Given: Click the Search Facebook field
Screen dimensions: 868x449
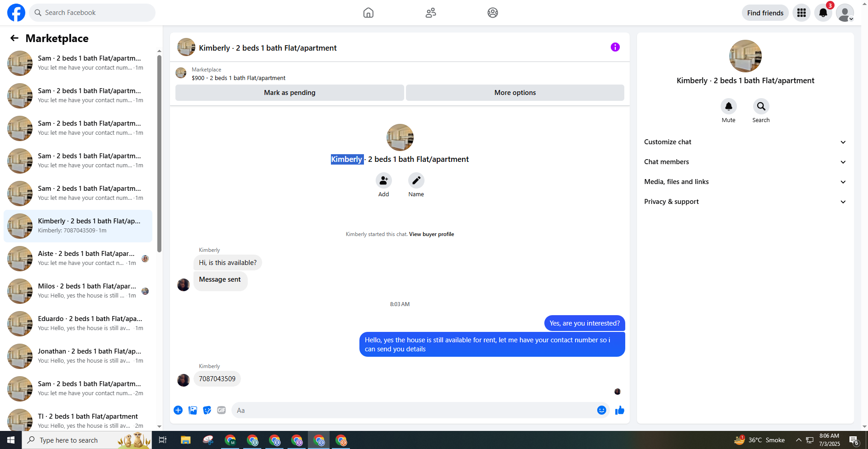Looking at the screenshot, I should point(92,13).
